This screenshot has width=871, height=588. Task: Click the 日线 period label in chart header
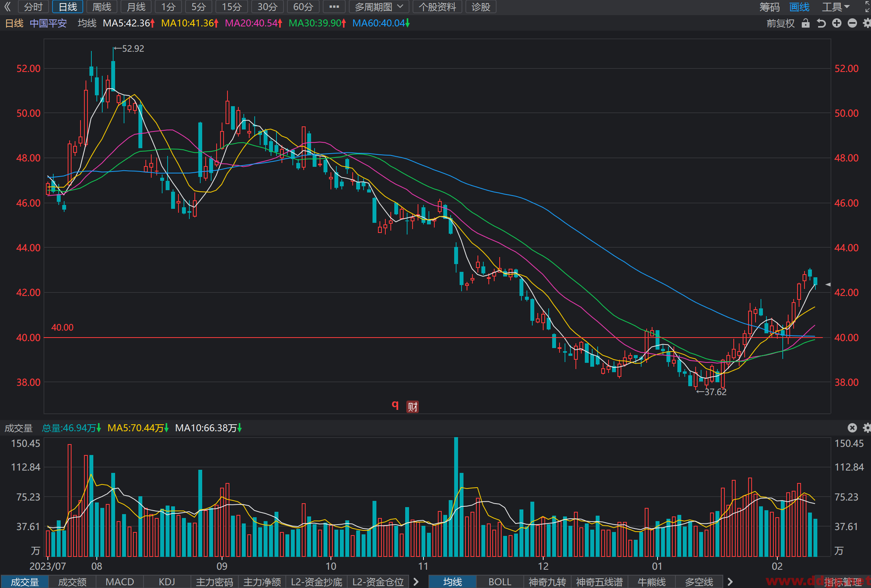pos(14,23)
